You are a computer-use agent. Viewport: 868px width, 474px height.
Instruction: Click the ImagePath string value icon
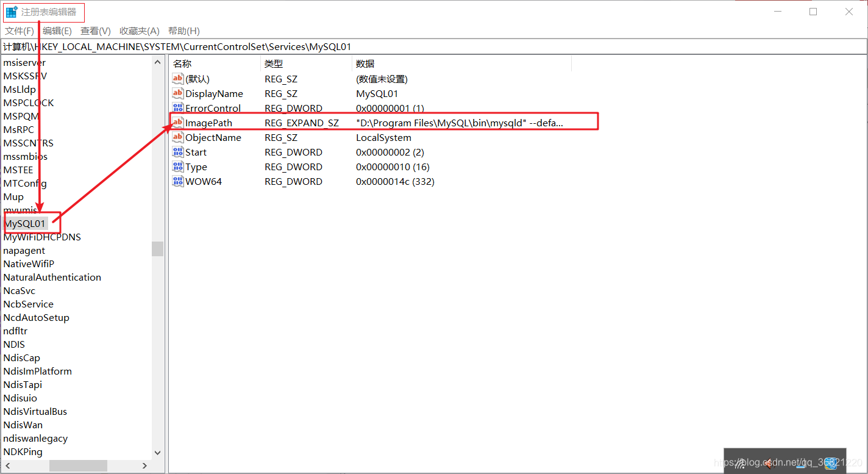coord(177,122)
